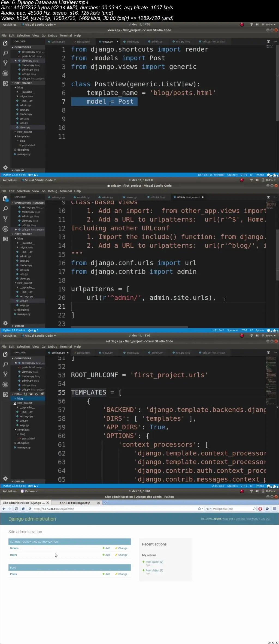Close the settings.py editor tab in third frame
The width and height of the screenshot is (279, 644).
(x=68, y=353)
